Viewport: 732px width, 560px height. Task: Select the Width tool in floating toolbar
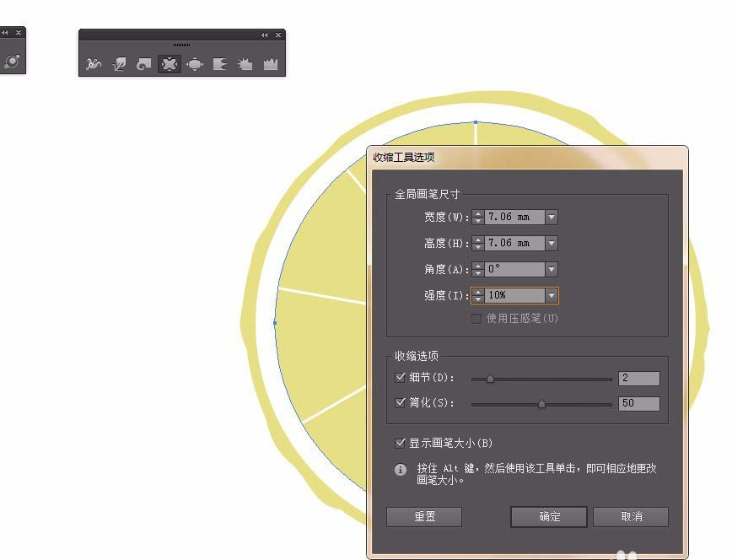coord(94,63)
